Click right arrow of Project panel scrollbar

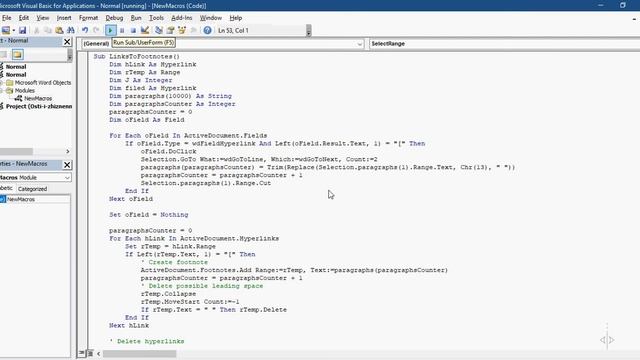(x=67, y=151)
